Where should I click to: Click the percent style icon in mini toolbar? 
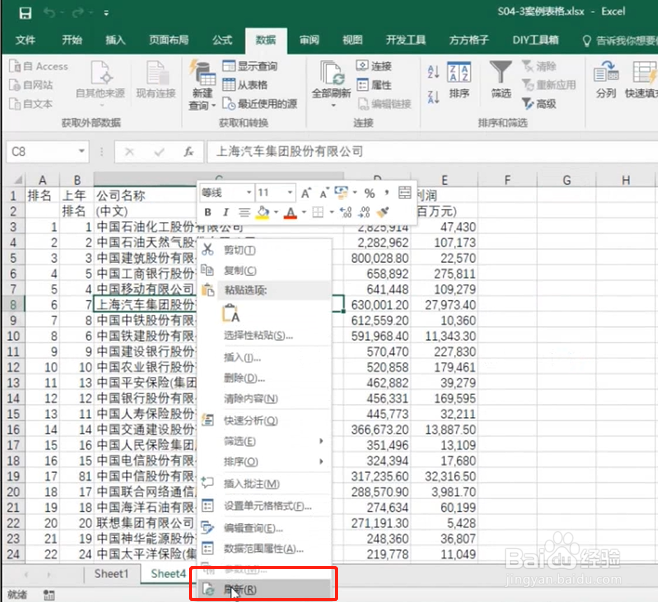click(369, 193)
